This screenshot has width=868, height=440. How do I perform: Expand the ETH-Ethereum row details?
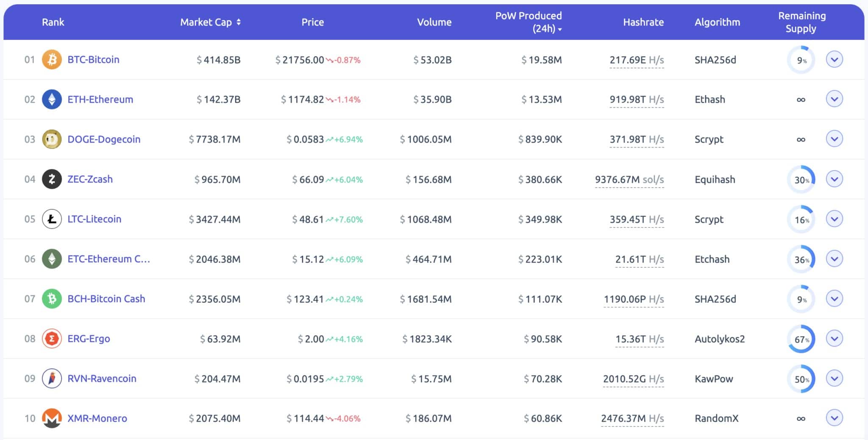pos(834,99)
